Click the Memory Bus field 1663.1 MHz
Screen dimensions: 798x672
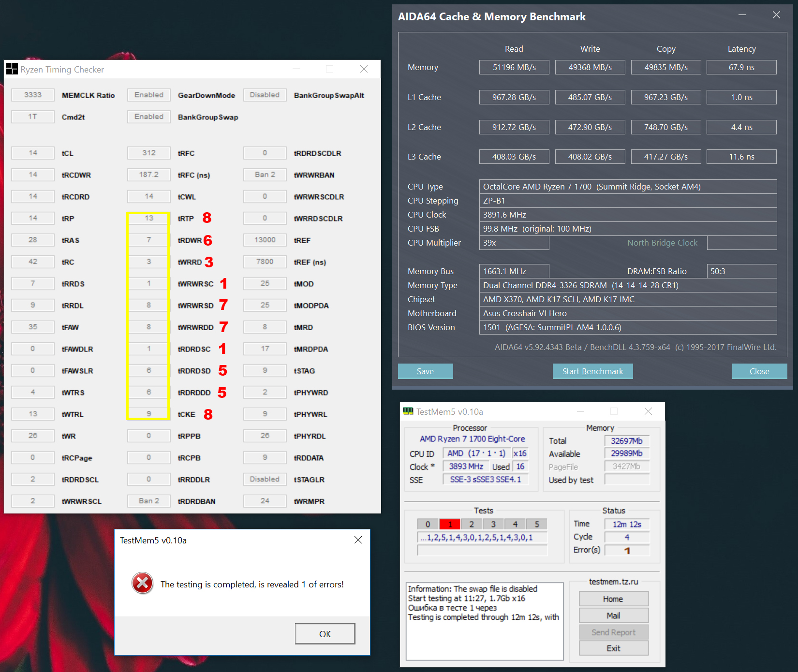pyautogui.click(x=514, y=271)
